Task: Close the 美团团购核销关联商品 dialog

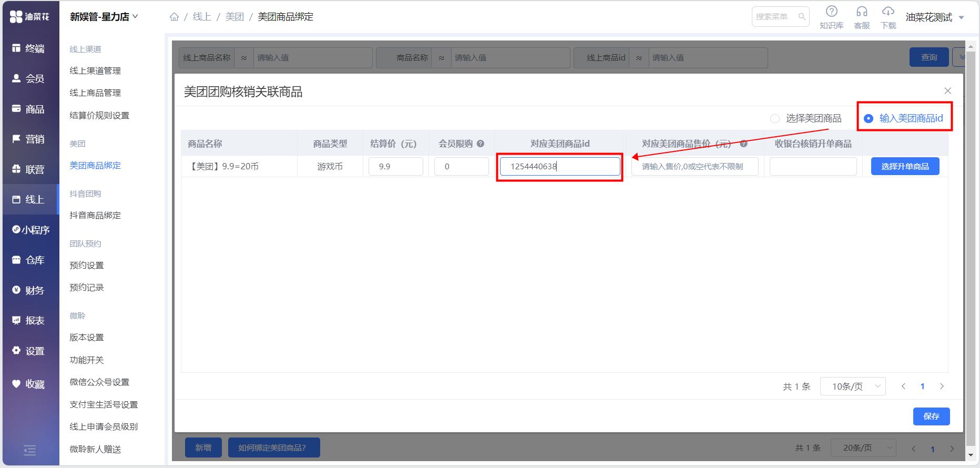Action: 947,91
